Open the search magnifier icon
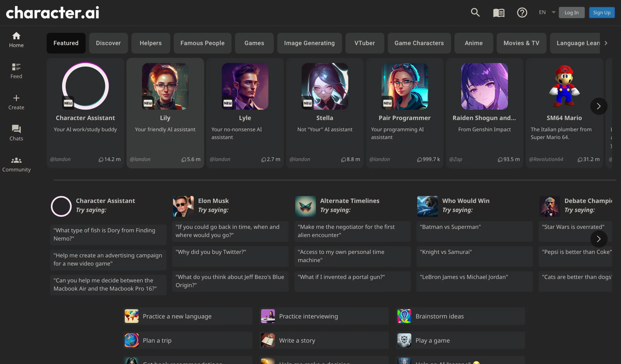 [475, 12]
